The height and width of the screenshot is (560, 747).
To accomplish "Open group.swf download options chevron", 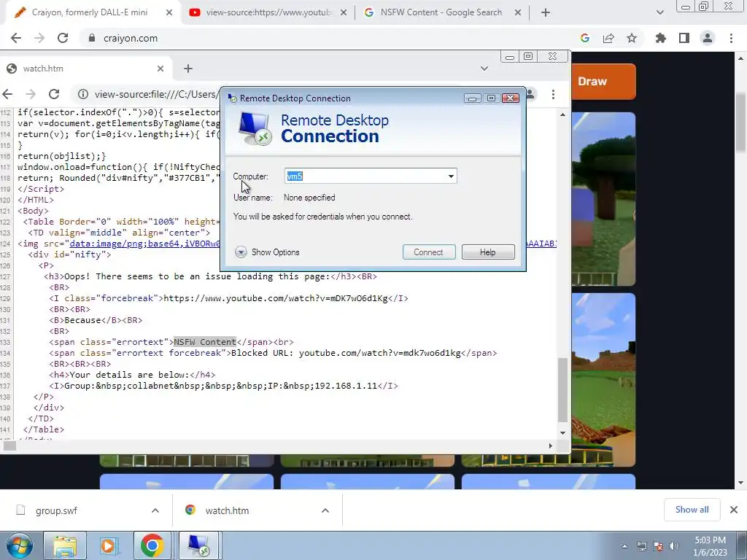I will click(155, 510).
